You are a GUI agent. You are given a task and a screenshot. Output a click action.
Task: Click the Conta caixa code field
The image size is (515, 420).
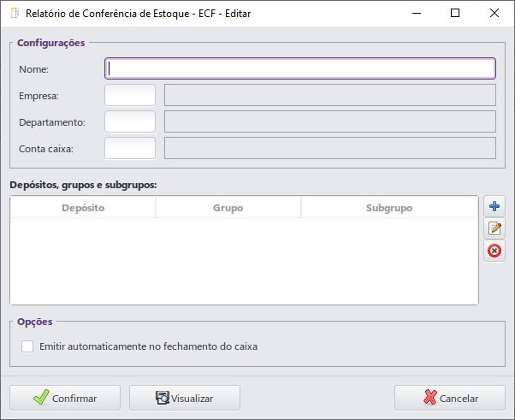point(130,148)
